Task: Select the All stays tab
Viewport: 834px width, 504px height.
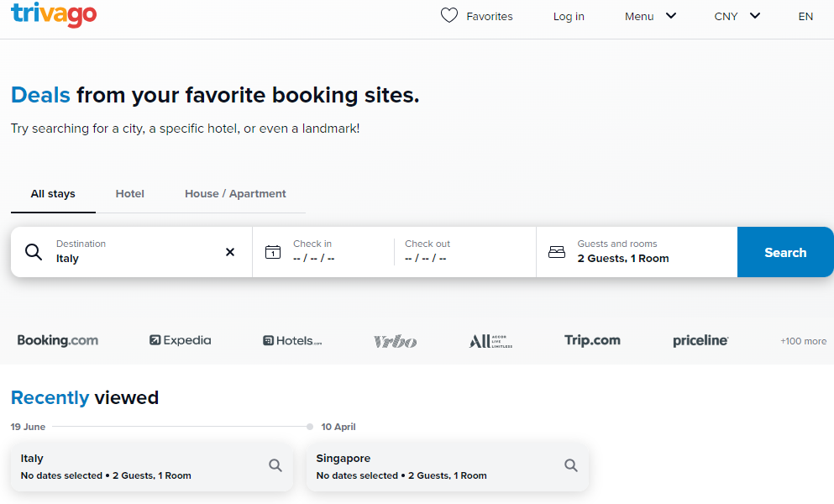Action: point(53,194)
